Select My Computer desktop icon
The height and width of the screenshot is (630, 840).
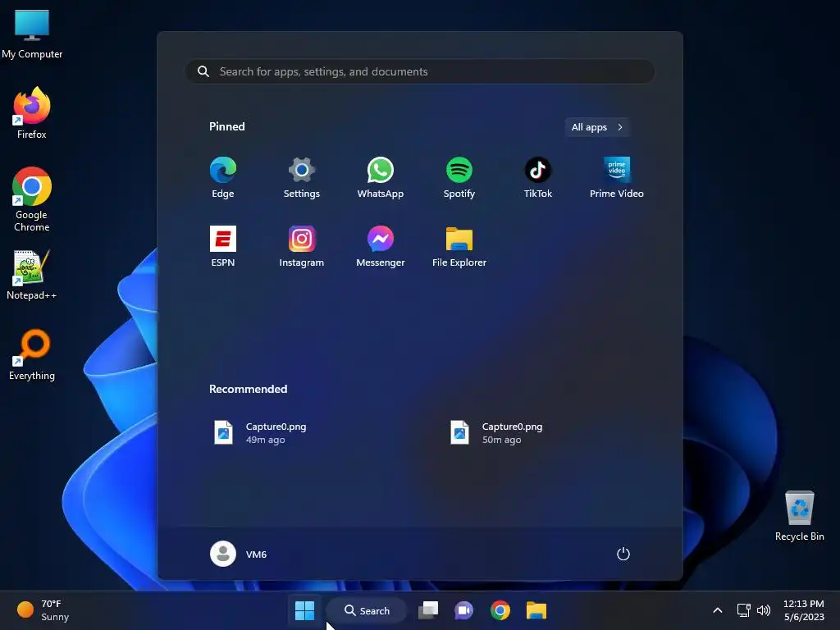pos(32,33)
